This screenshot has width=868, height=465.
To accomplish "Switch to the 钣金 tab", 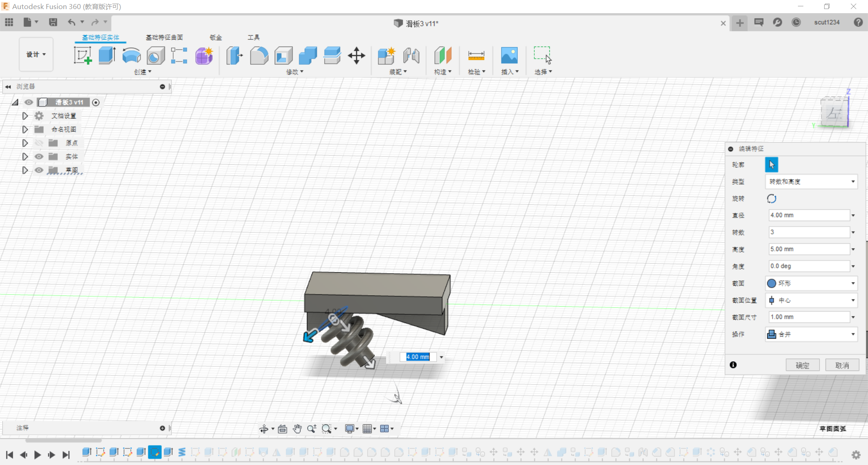I will coord(216,38).
